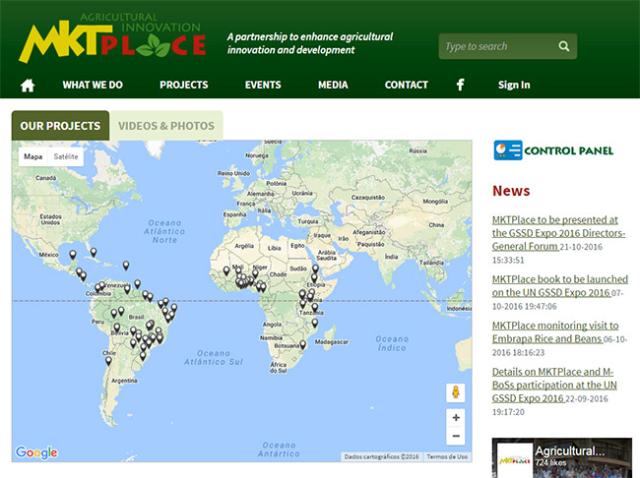640x478 pixels.
Task: Open the MKTPlace logo
Action: pos(112,38)
